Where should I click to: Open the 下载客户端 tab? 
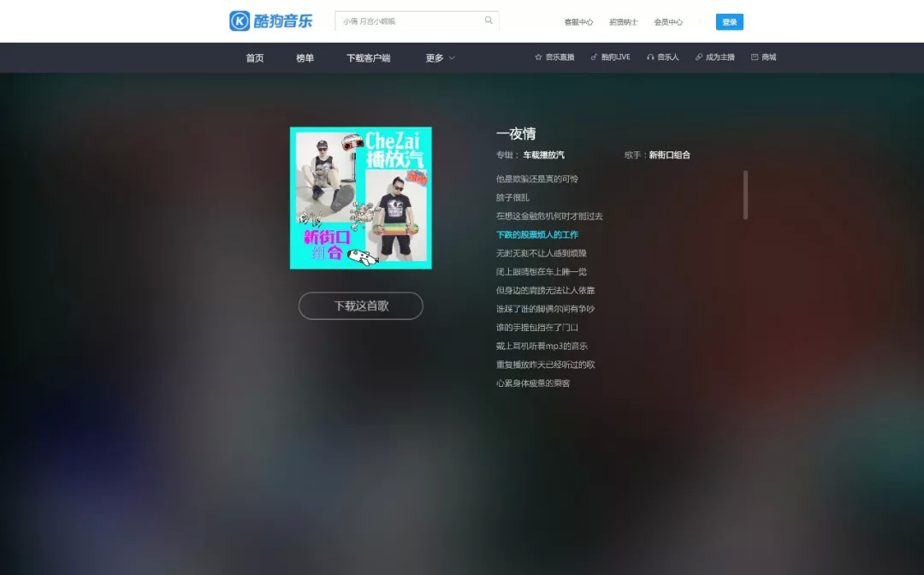(368, 57)
